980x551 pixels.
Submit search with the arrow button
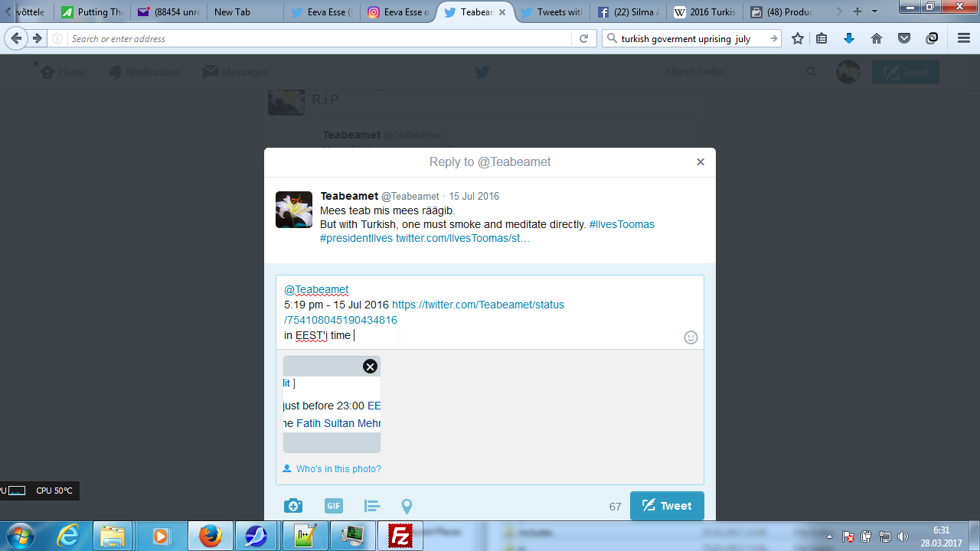pyautogui.click(x=774, y=38)
